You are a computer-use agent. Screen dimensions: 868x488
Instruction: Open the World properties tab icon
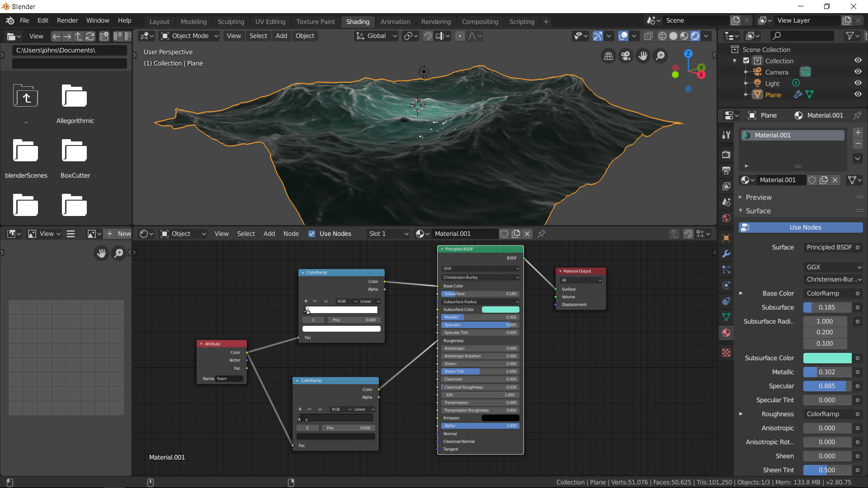tap(726, 218)
